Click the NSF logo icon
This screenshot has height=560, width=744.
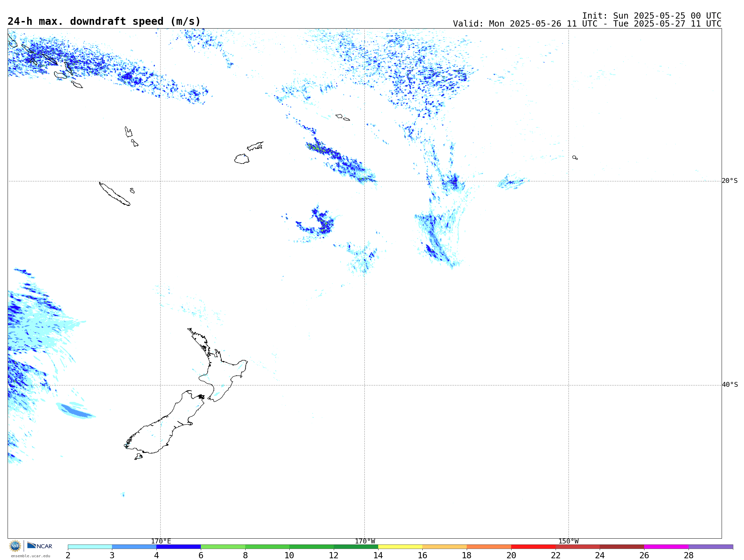click(15, 546)
